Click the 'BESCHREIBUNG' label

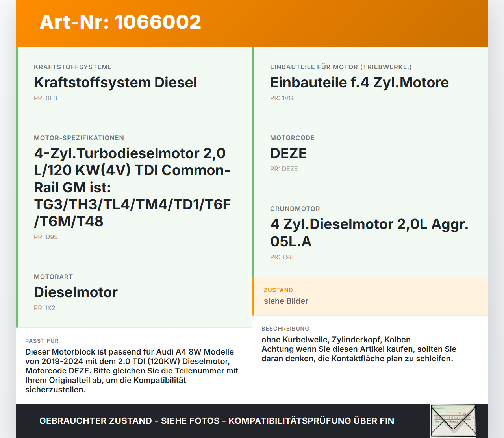tap(285, 329)
